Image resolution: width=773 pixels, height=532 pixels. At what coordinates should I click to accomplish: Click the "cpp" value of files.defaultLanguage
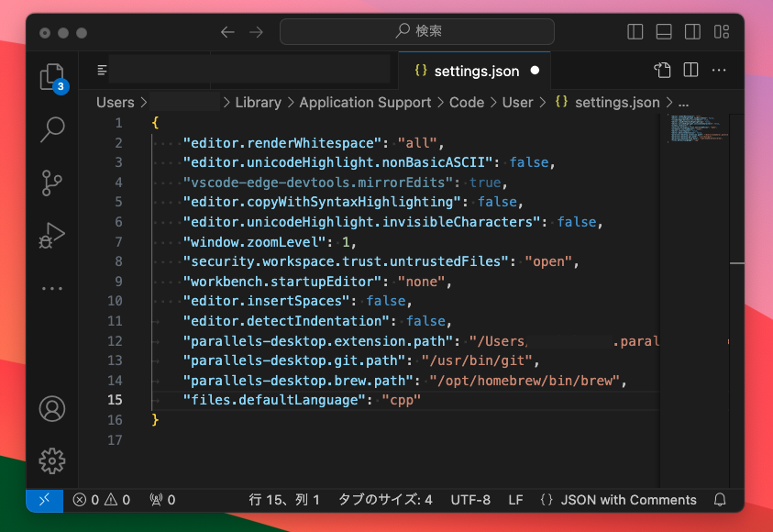[401, 400]
